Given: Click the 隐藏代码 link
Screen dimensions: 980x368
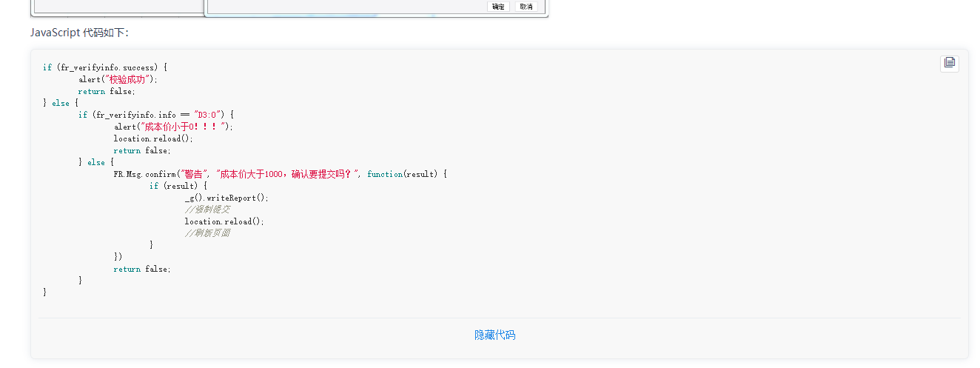Looking at the screenshot, I should (494, 335).
